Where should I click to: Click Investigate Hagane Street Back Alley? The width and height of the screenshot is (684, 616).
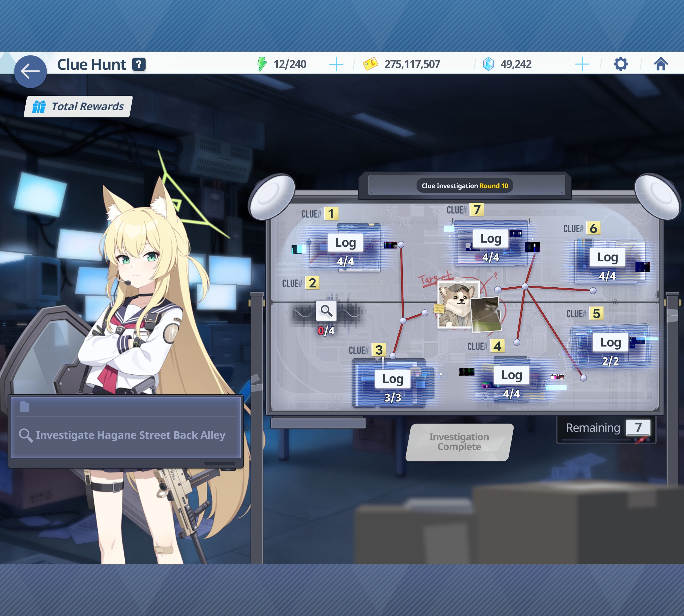126,435
